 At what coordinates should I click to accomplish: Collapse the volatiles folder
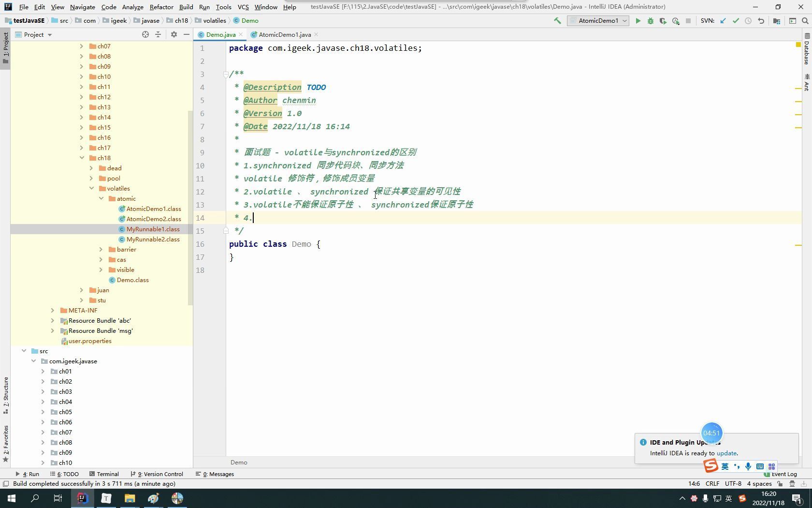tap(91, 188)
